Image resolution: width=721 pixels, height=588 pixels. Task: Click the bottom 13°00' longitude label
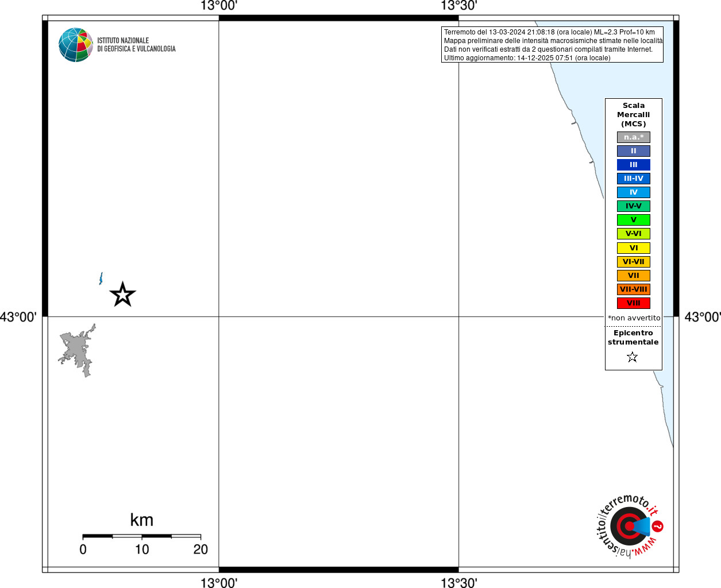pyautogui.click(x=219, y=583)
